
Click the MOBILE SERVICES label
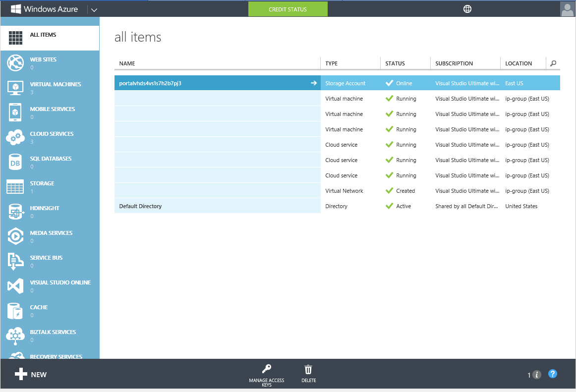pyautogui.click(x=53, y=109)
